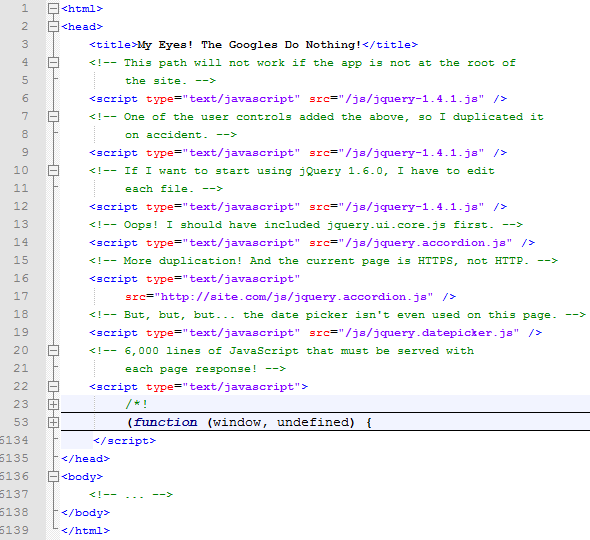Viewport: 590px width, 540px height.
Task: Click the '/js/jquery.datepicker.js' src value
Action: click(x=429, y=333)
